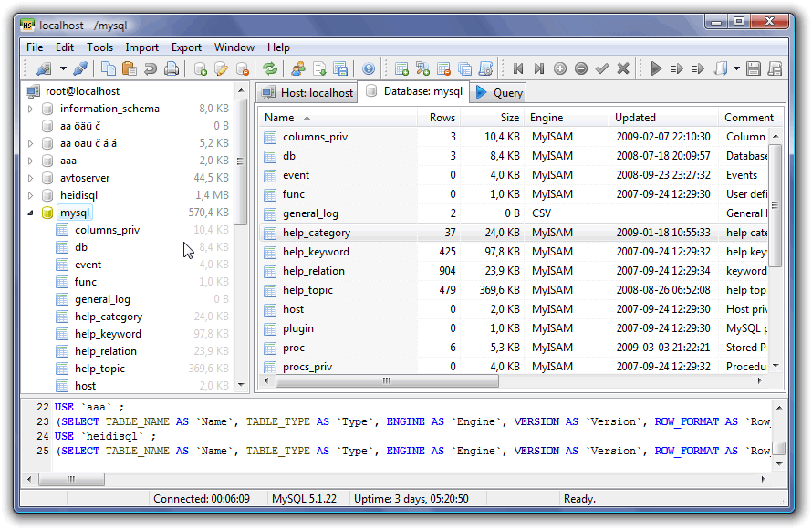Screen dimensions: 812x530
Task: Select the help_topic table in the list
Action: click(x=307, y=290)
